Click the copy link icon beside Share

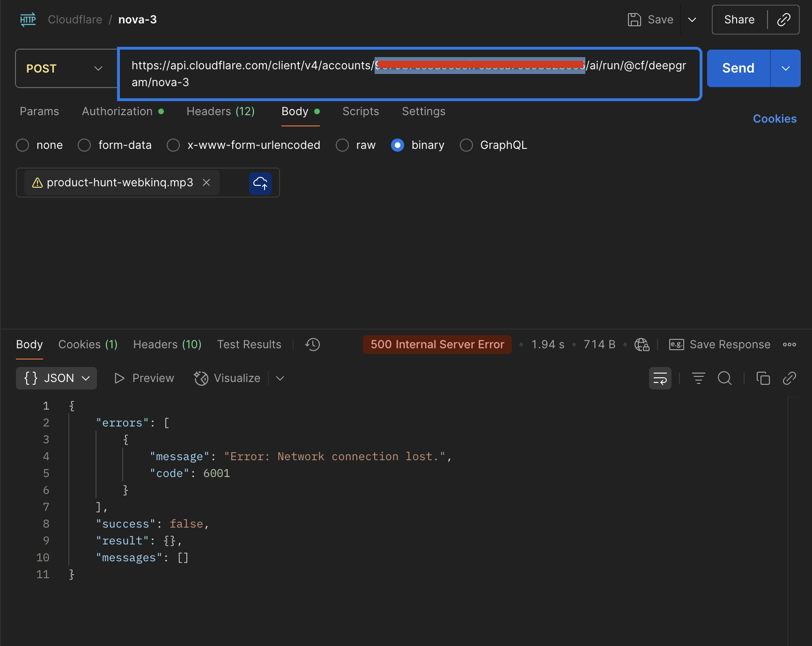pos(783,20)
